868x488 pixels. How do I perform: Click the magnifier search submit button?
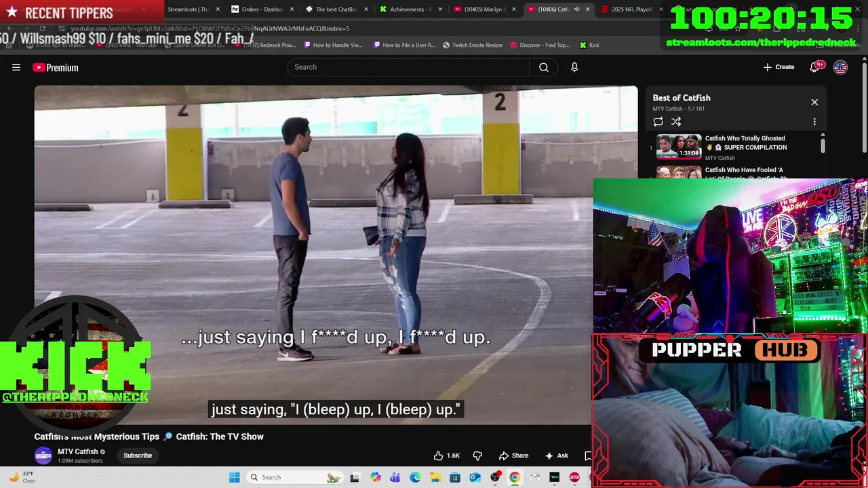[x=544, y=67]
